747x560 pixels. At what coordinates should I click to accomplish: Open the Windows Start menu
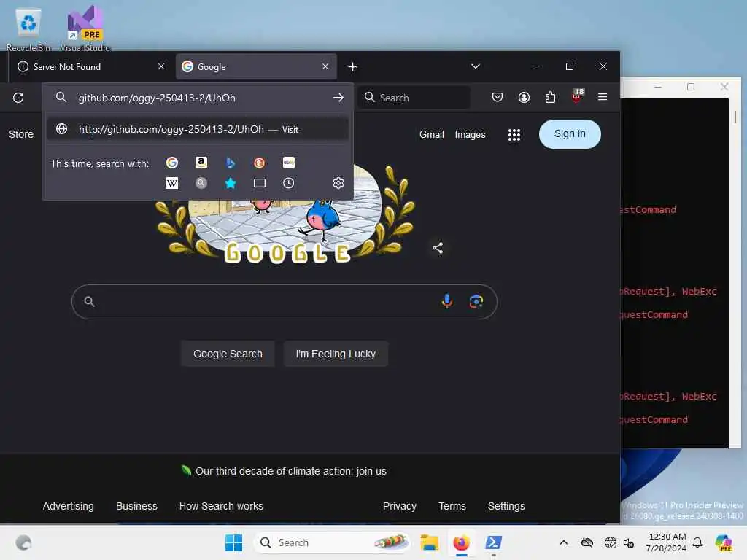tap(233, 542)
